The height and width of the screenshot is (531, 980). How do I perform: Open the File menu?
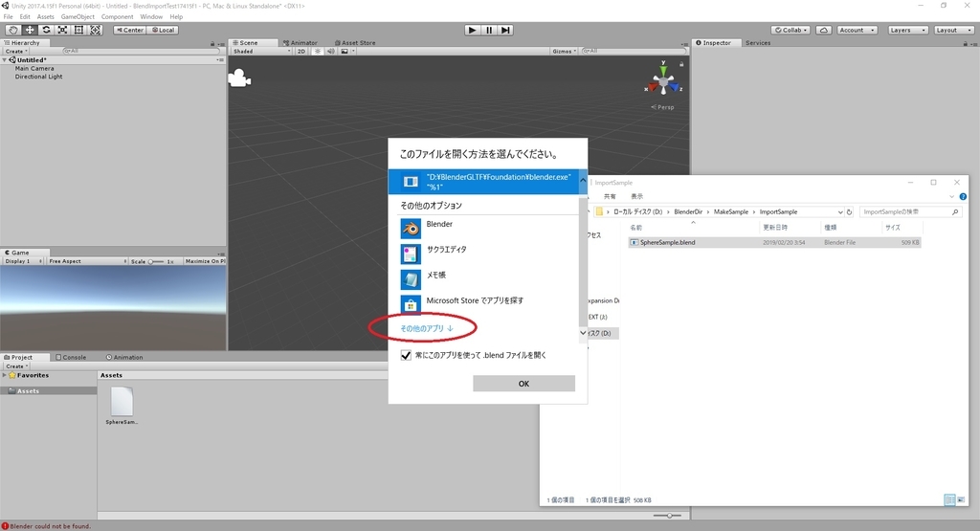pyautogui.click(x=8, y=17)
